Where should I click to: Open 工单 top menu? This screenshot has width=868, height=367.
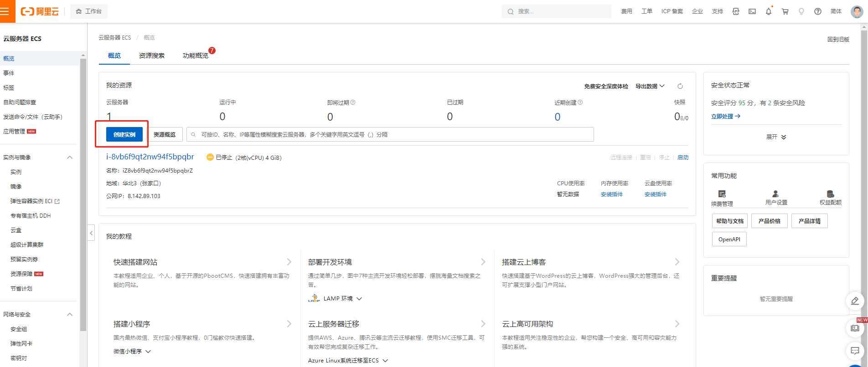pos(646,11)
